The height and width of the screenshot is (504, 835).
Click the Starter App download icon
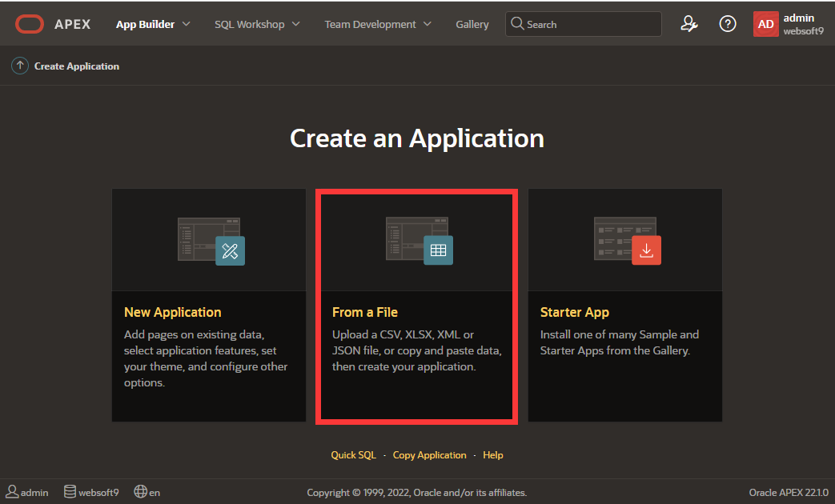point(646,250)
